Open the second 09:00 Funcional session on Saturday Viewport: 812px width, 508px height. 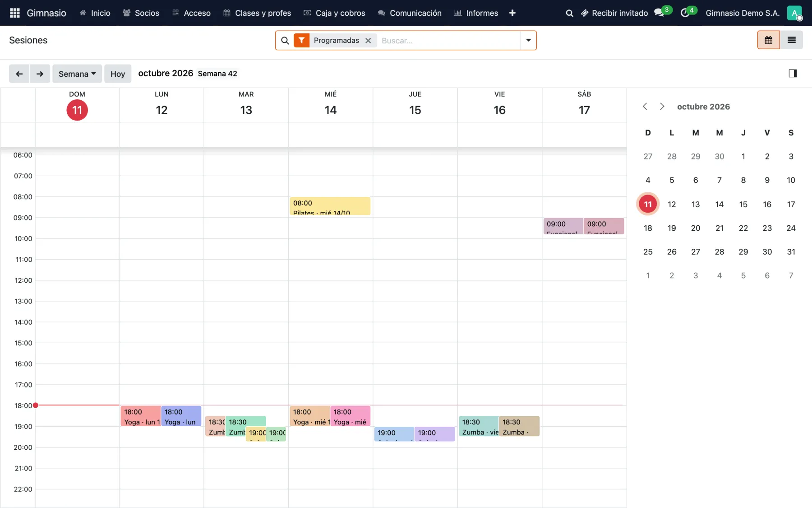pyautogui.click(x=604, y=226)
